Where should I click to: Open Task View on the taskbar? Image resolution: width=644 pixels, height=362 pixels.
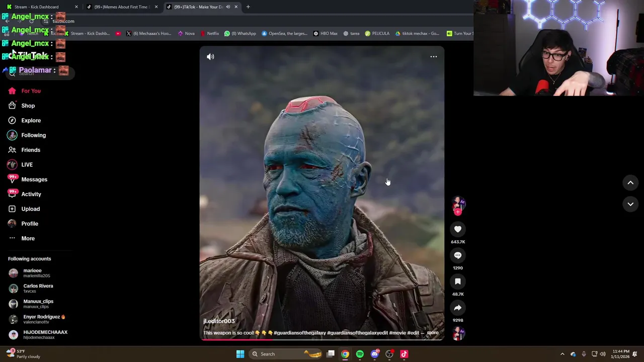[331, 354]
